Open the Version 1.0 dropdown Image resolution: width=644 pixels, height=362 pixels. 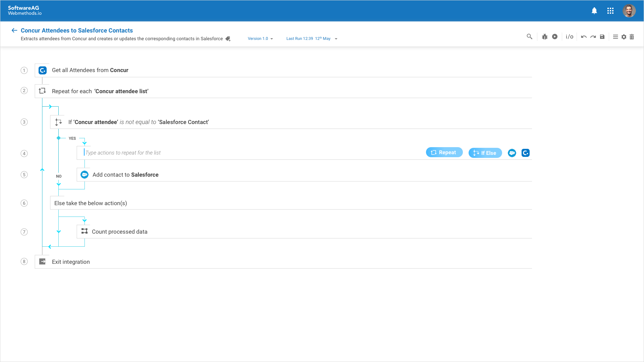coord(260,39)
